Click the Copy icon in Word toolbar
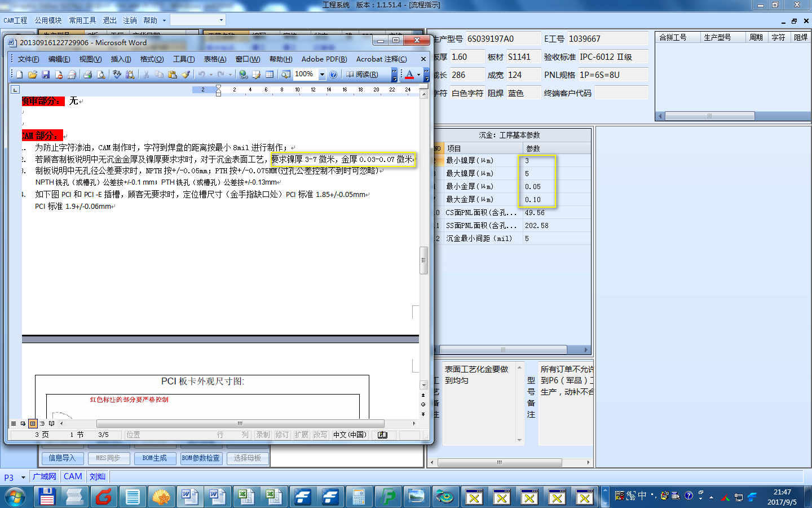Image resolution: width=812 pixels, height=508 pixels. [x=159, y=75]
